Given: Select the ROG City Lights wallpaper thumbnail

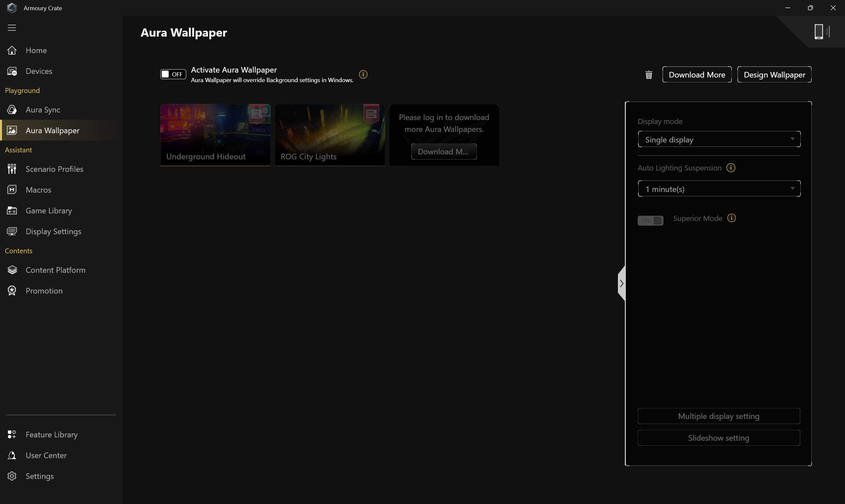Looking at the screenshot, I should click(x=329, y=135).
